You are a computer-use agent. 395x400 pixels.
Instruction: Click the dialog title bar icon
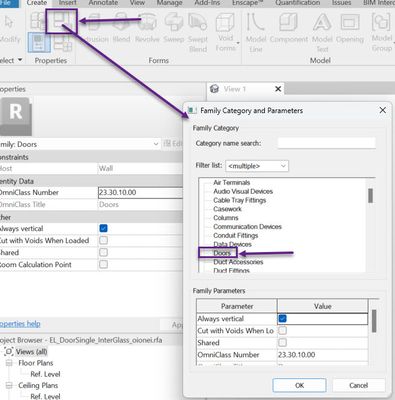coord(192,110)
